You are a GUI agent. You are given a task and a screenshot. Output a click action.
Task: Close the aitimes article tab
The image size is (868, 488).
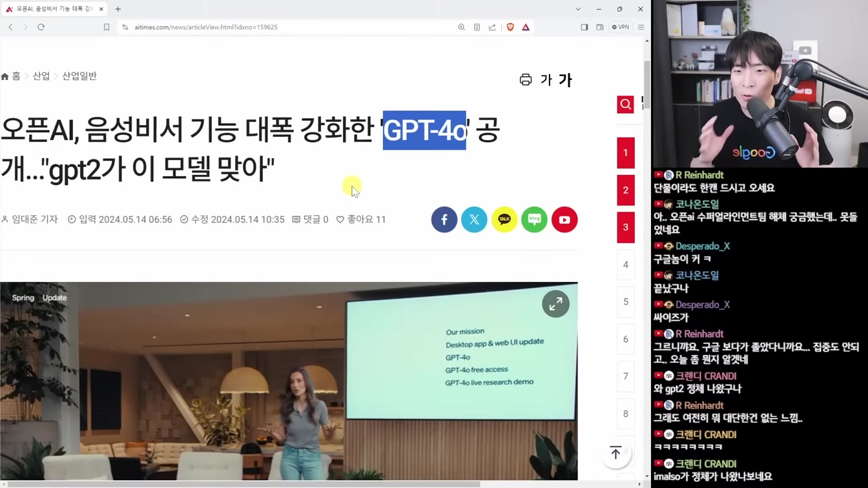click(101, 9)
